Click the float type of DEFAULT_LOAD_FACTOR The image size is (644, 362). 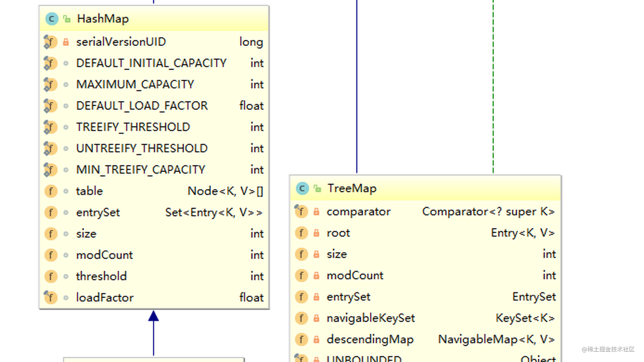coord(251,106)
